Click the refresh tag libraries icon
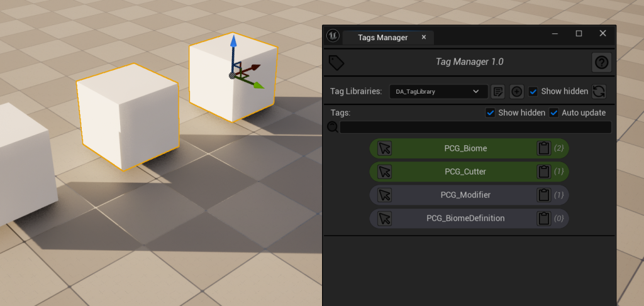This screenshot has height=306, width=644. (599, 91)
